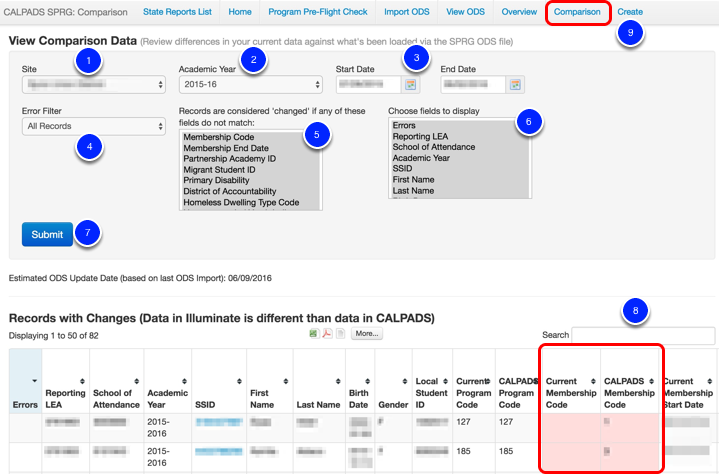Sort table by Current Membership Code
This screenshot has width=719, height=474.
point(593,381)
